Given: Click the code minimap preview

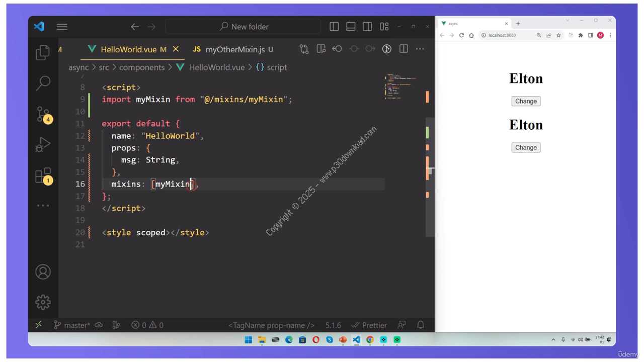Looking at the screenshot, I should [401, 86].
